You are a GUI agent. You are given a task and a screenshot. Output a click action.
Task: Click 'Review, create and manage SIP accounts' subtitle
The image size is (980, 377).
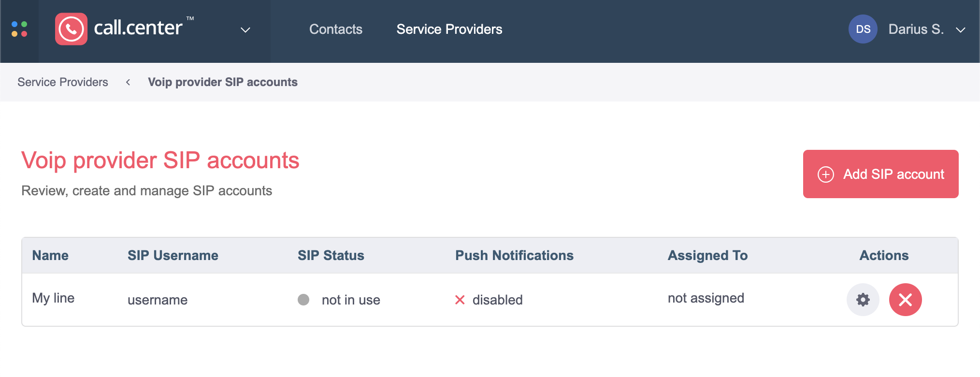147,191
